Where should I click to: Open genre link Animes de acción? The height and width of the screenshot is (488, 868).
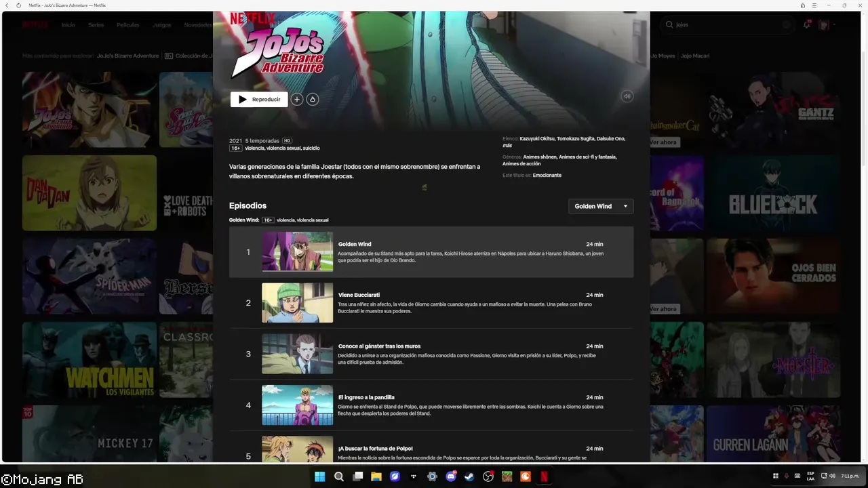(521, 163)
